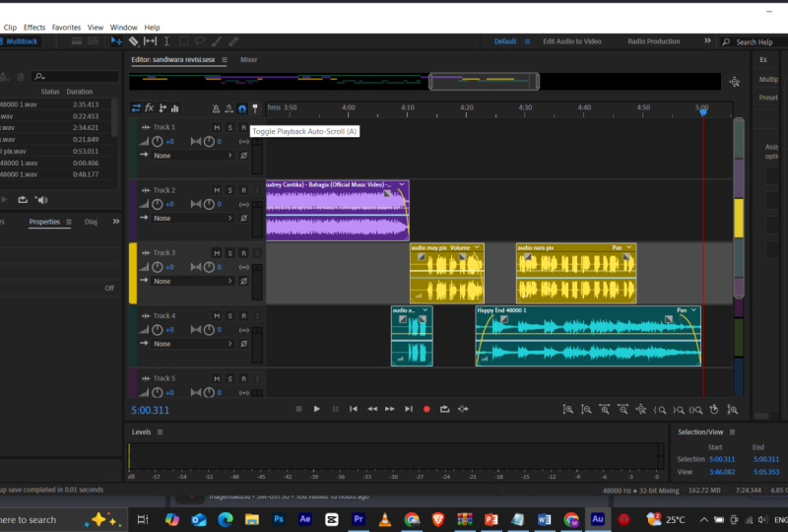Move playhead to next marker
788x532 pixels.
[409, 409]
